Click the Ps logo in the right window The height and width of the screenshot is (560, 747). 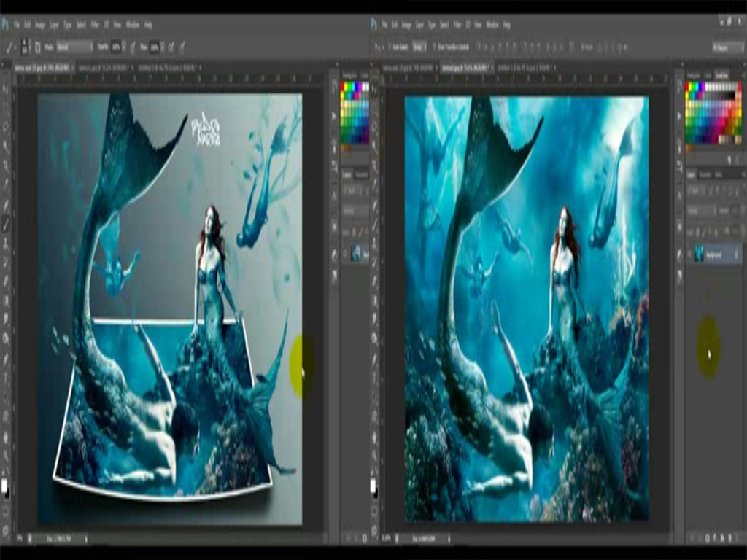(374, 24)
